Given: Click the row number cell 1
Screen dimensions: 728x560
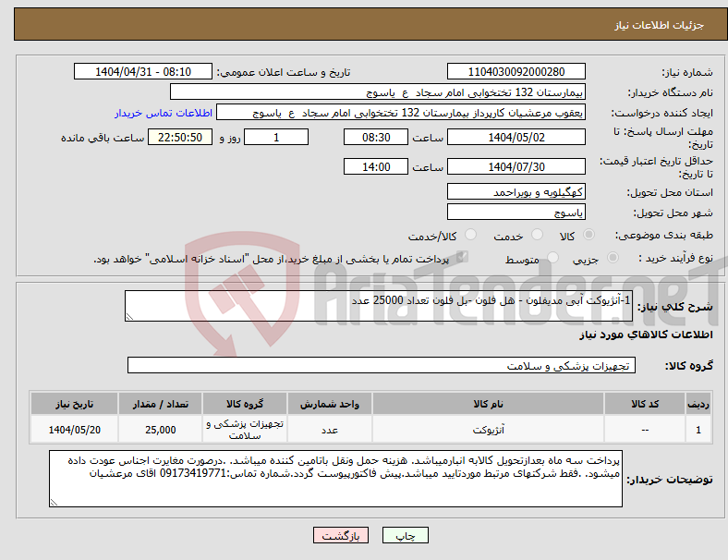Looking at the screenshot, I should (698, 430).
